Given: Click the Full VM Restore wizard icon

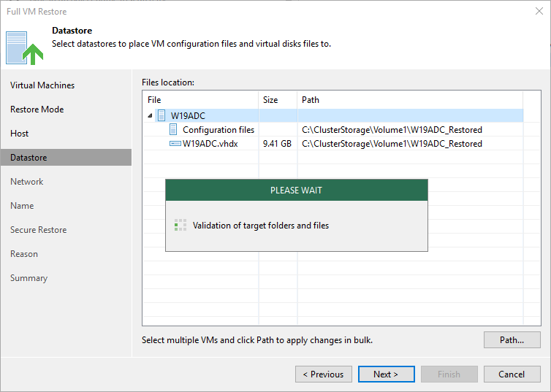Looking at the screenshot, I should (24, 48).
